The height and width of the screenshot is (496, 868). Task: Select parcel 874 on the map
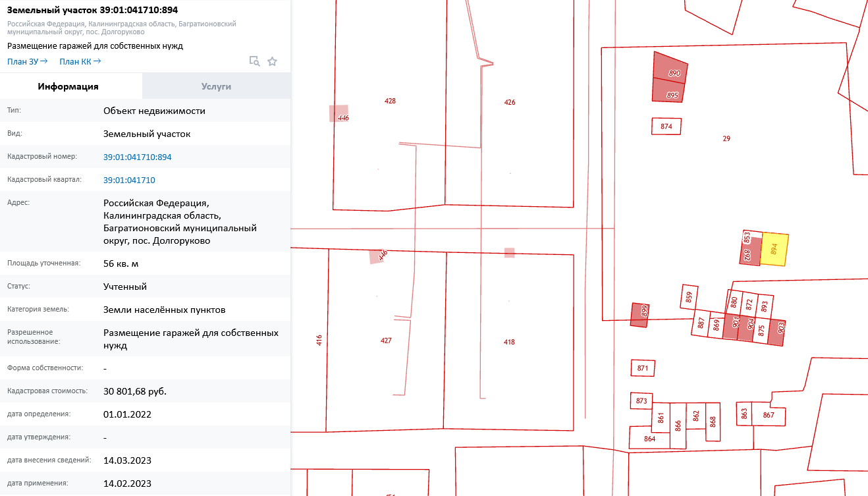(x=666, y=126)
